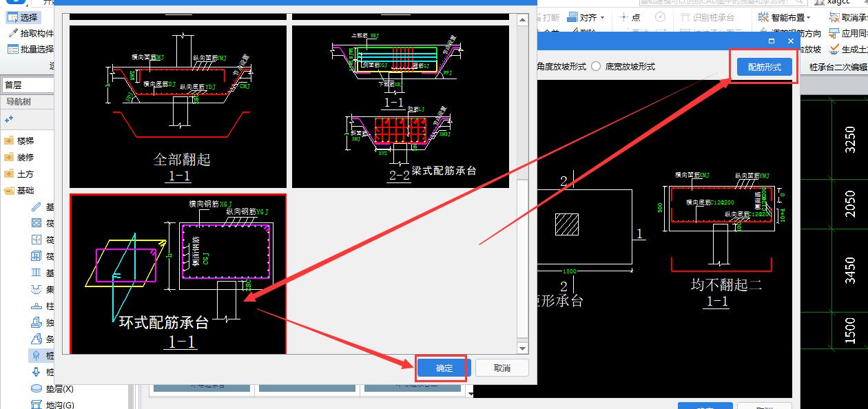This screenshot has height=409, width=868.
Task: Expand the 楼梯 stairs folder
Action: click(x=9, y=140)
